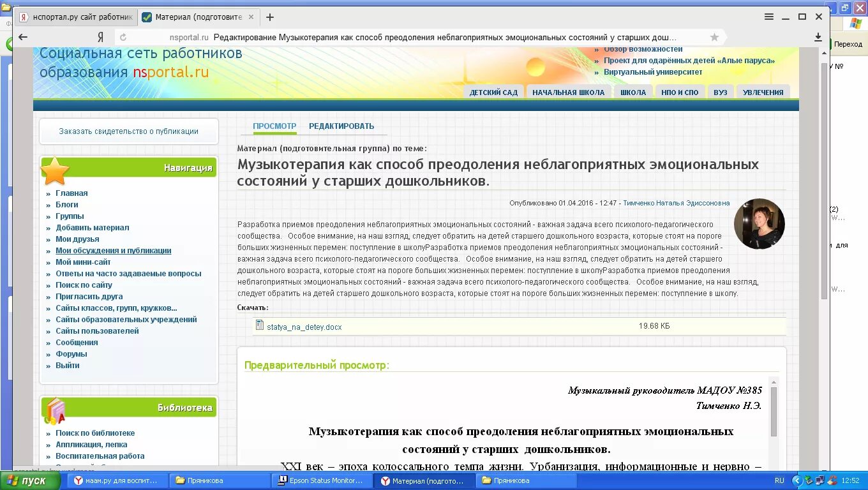Click the Выйти logout link
The height and width of the screenshot is (490, 868).
click(x=67, y=366)
